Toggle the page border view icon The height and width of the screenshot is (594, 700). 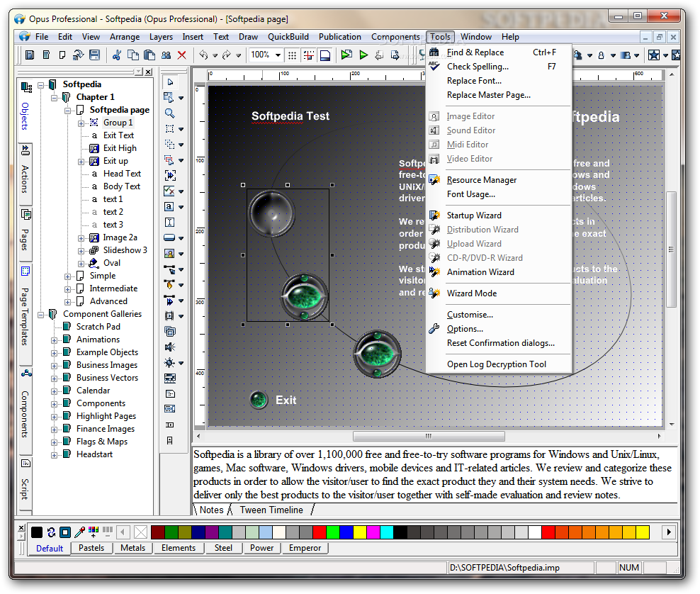325,55
